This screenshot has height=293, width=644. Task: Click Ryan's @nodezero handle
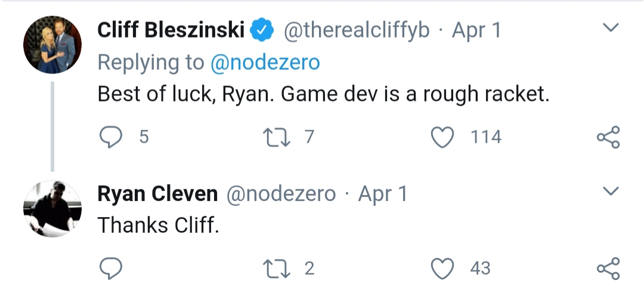pos(280,194)
